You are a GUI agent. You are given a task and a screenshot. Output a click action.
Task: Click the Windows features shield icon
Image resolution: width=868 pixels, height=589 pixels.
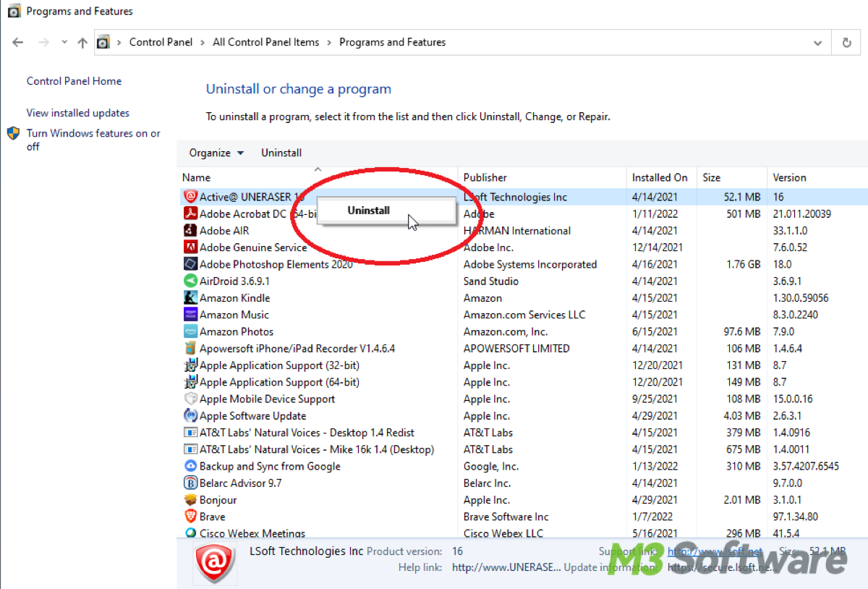(x=14, y=134)
